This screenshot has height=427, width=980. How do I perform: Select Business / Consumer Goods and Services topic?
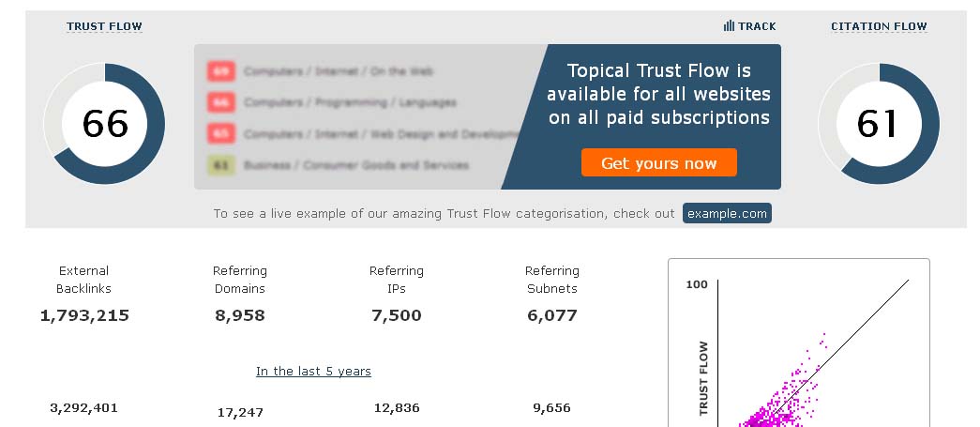(x=355, y=165)
